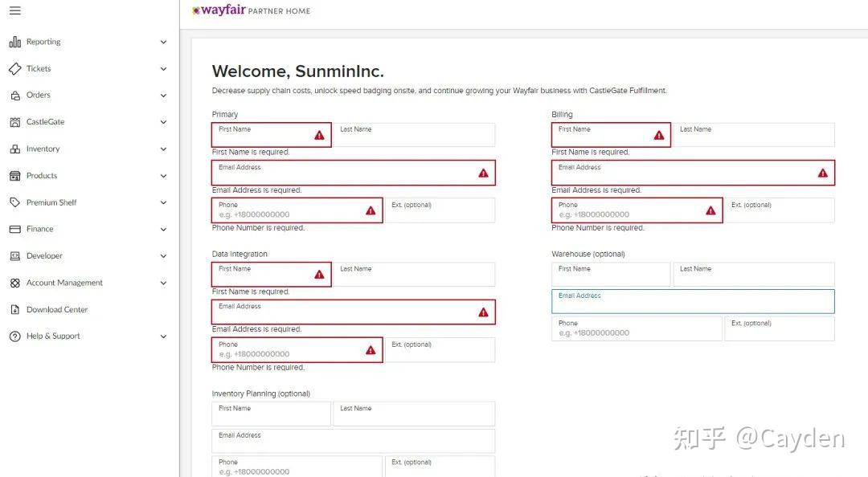Click the Tickets tag icon
This screenshot has height=477, width=868.
click(x=14, y=69)
